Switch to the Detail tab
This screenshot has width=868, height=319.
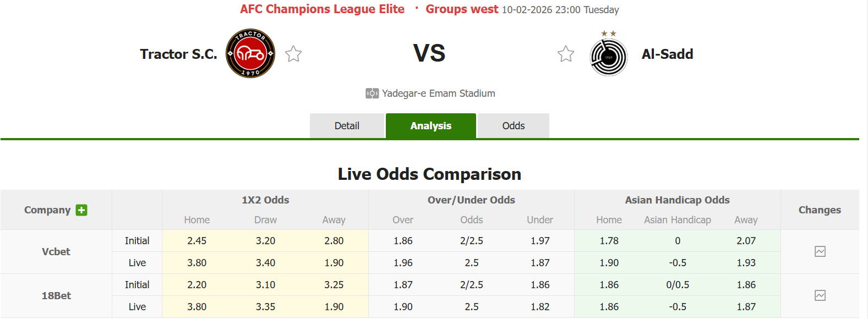point(347,126)
